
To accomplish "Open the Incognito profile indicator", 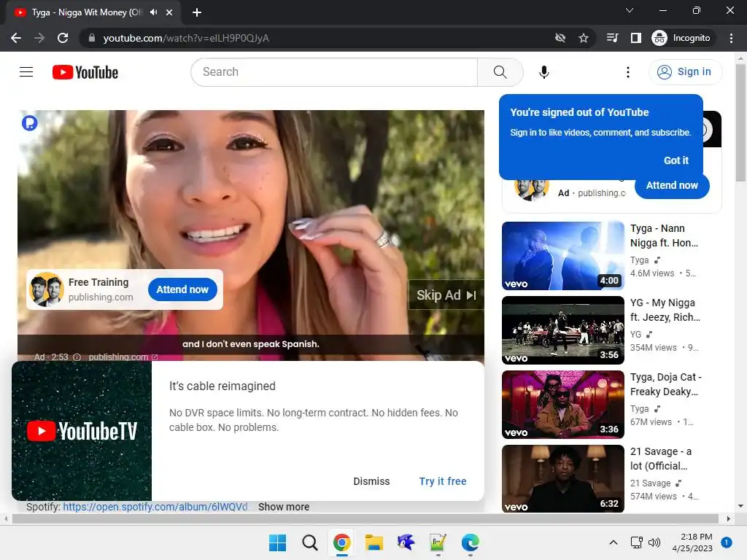I will tap(681, 38).
